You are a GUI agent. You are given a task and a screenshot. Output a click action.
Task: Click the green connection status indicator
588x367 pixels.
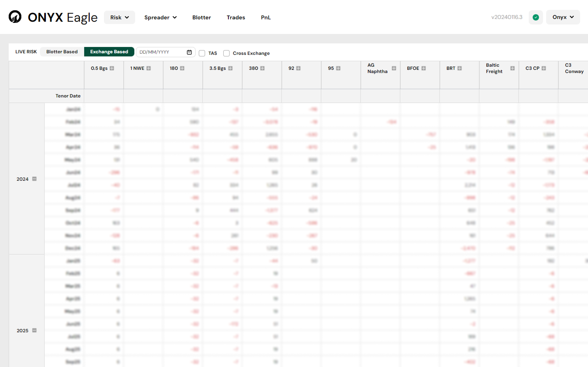[x=535, y=17]
